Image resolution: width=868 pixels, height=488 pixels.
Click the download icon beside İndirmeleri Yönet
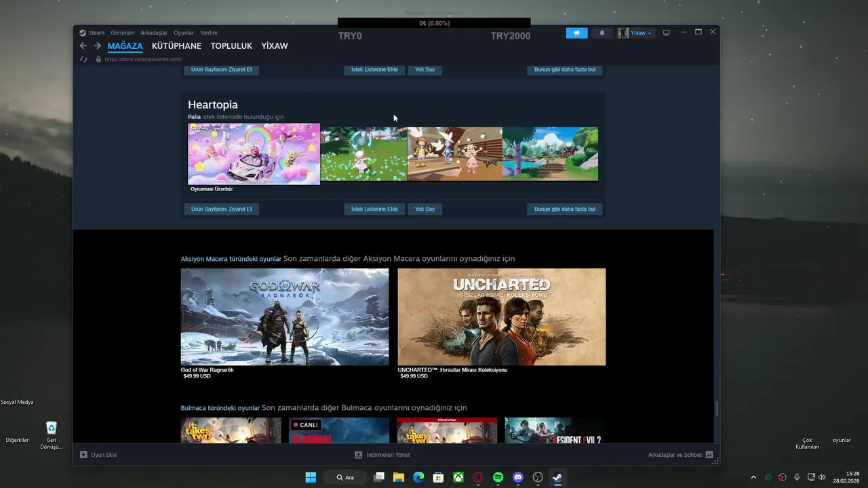tap(359, 455)
